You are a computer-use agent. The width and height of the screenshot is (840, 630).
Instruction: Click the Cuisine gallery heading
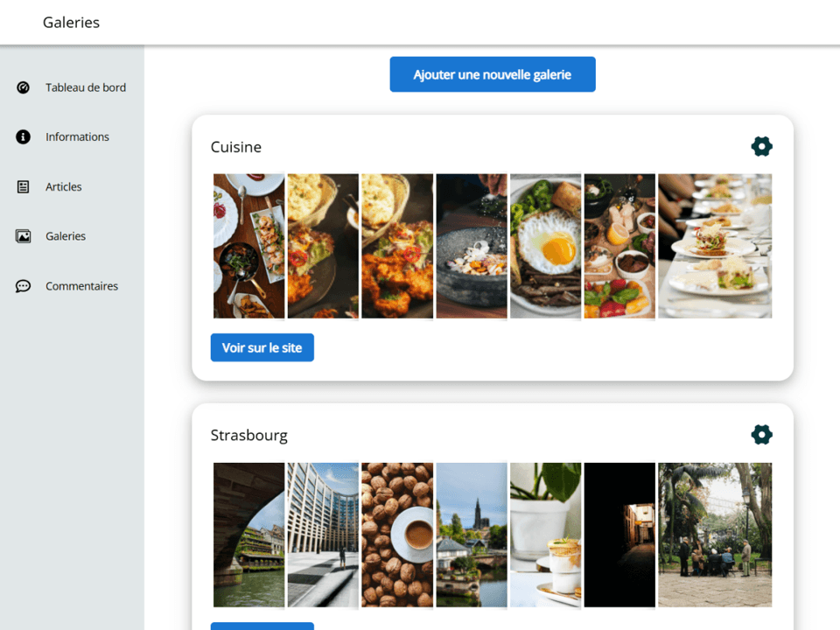click(235, 147)
